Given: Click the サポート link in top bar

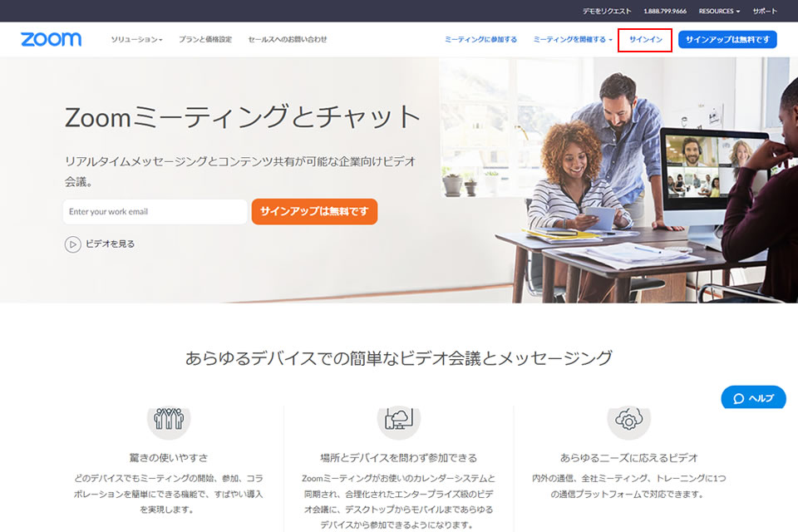Looking at the screenshot, I should click(765, 11).
